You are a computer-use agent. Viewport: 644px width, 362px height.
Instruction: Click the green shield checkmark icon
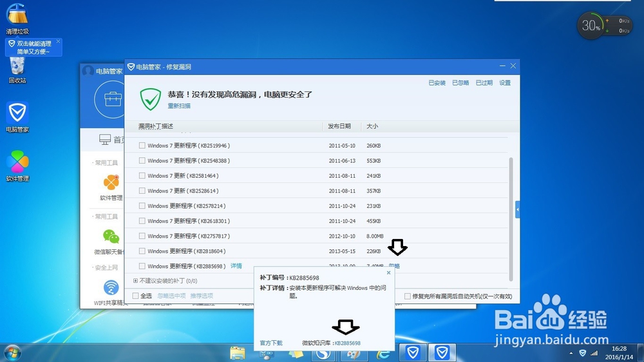click(x=150, y=99)
